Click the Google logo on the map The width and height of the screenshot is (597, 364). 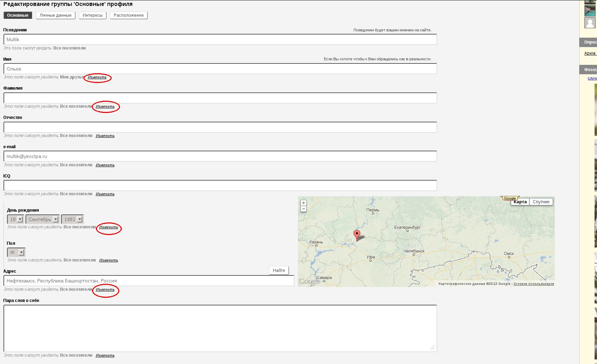coord(309,281)
